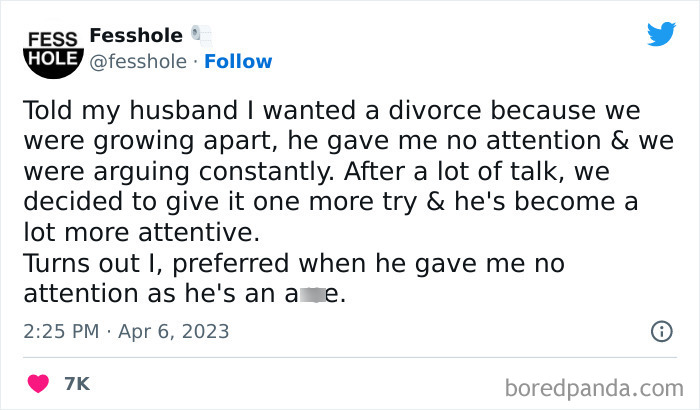Image resolution: width=700 pixels, height=410 pixels.
Task: Click the toilet paper emoji beside Fesshole
Action: [200, 34]
